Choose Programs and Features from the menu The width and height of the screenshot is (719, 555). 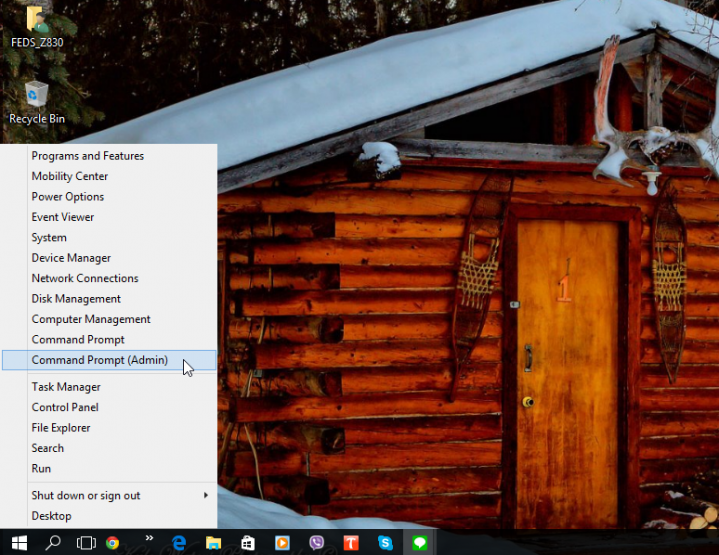click(110, 156)
